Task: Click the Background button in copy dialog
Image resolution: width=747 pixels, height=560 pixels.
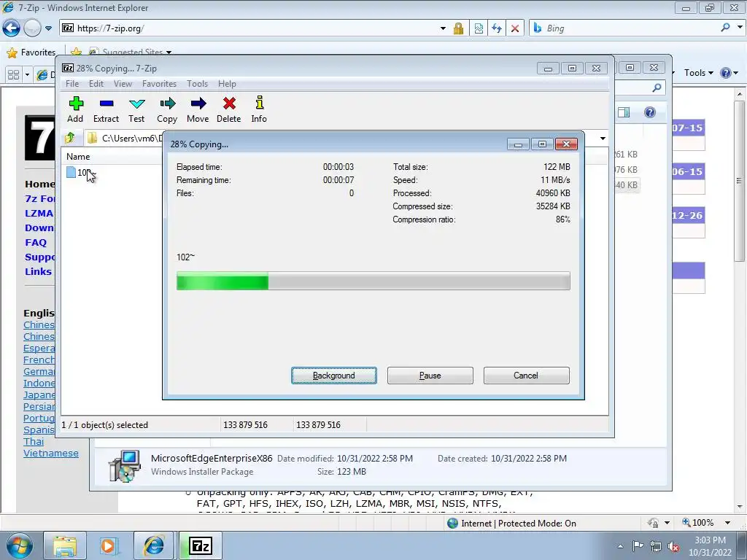Action: pos(334,376)
